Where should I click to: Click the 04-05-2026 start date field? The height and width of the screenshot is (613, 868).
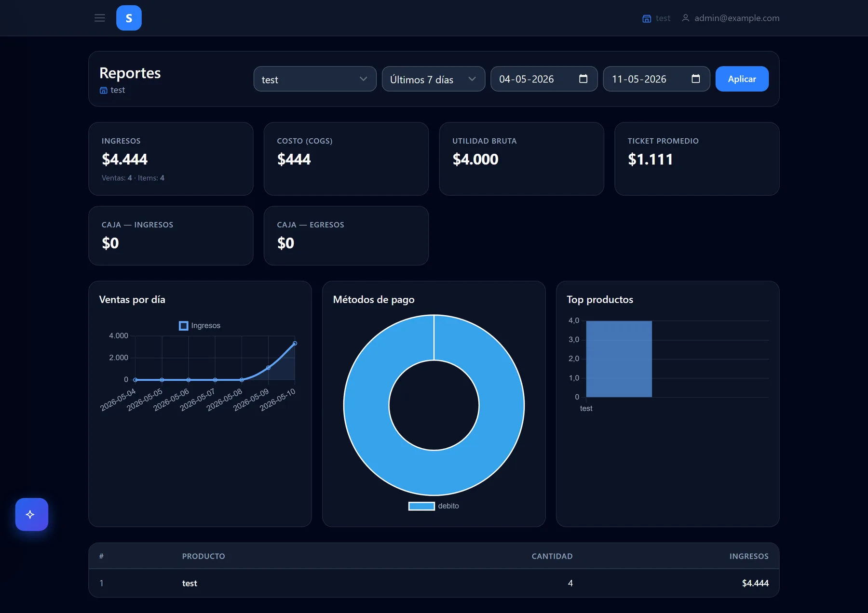pos(544,79)
